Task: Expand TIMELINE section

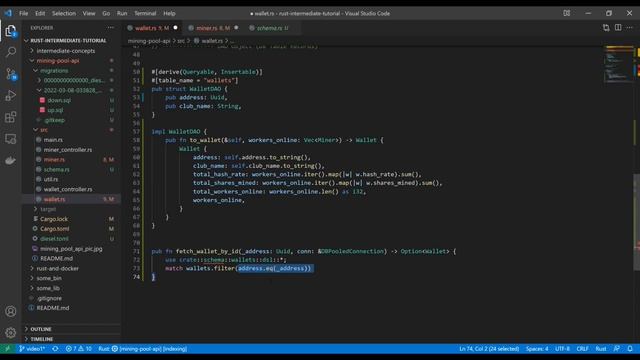Action: [x=71, y=339]
